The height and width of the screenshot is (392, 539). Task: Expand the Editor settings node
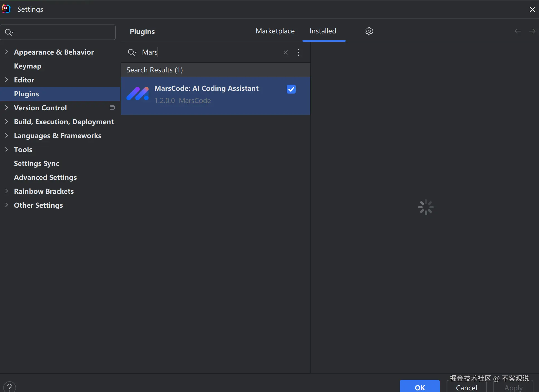(x=7, y=80)
